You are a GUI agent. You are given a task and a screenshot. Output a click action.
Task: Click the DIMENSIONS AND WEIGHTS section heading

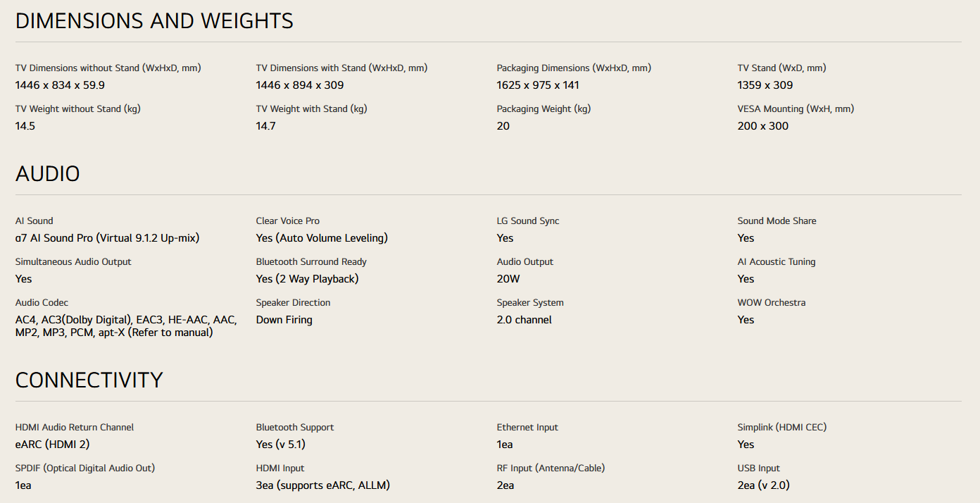click(154, 21)
